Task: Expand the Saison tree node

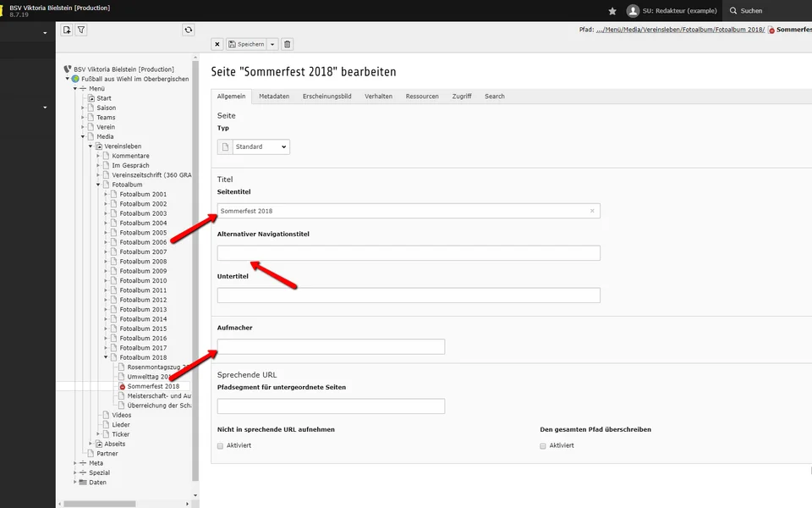Action: coord(83,108)
